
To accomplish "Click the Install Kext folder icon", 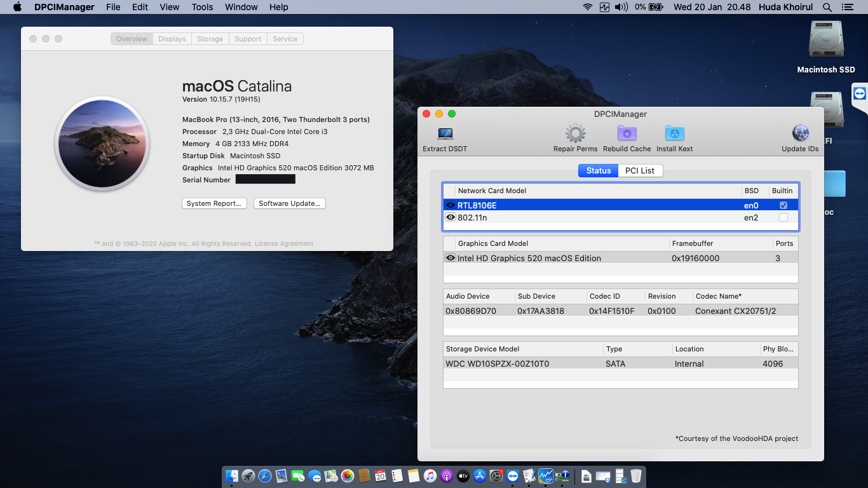I will click(x=674, y=133).
